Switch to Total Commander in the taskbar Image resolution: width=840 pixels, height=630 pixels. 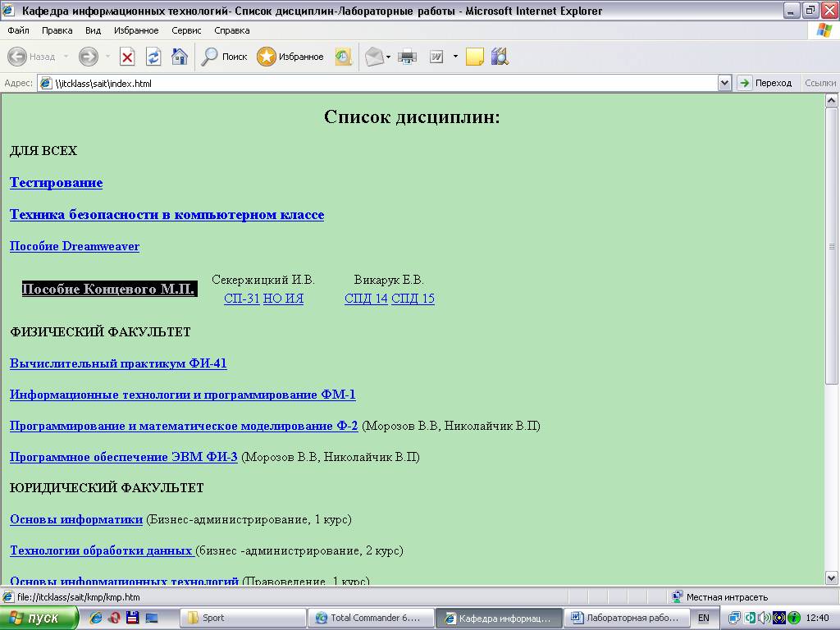coord(370,618)
